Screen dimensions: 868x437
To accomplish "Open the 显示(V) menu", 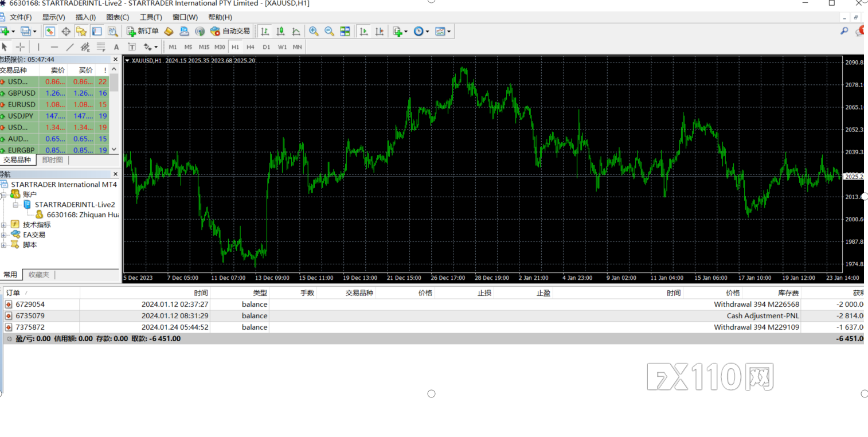I will click(x=53, y=17).
